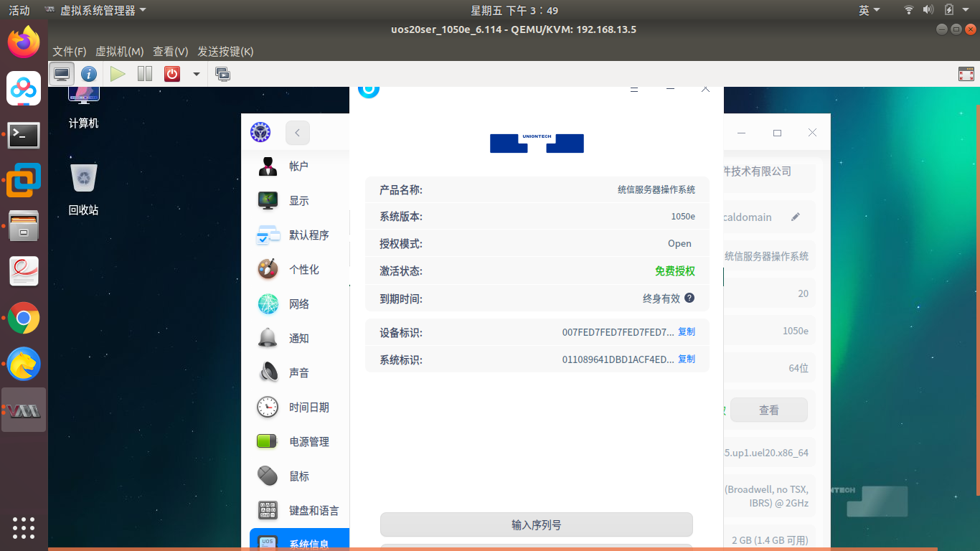The width and height of the screenshot is (980, 551).
Task: Select 系统信息 in the sidebar
Action: point(299,540)
